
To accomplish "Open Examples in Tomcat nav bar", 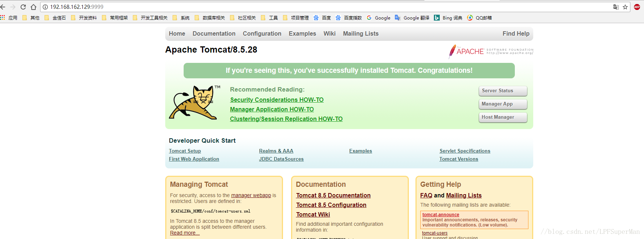I will (302, 33).
